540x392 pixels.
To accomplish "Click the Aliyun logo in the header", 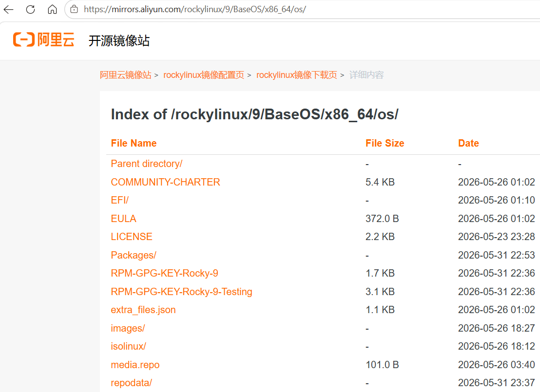I will [44, 39].
